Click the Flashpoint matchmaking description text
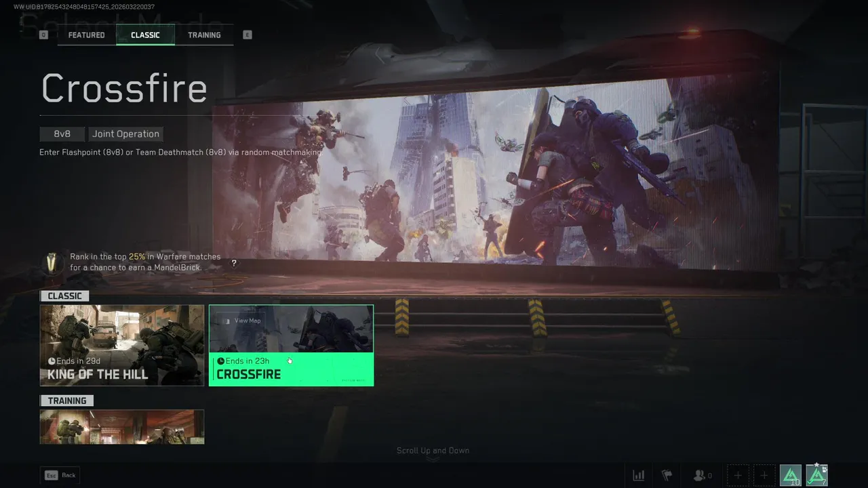868x488 pixels. click(x=180, y=152)
